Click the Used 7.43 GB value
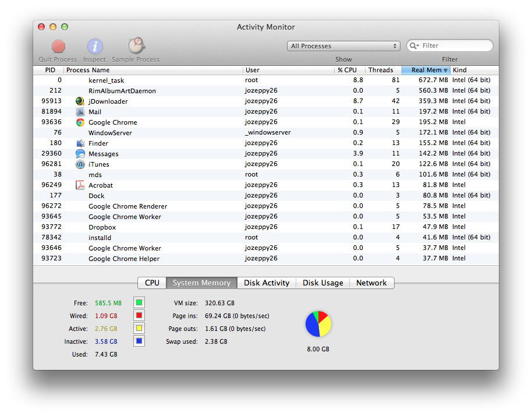 click(106, 355)
